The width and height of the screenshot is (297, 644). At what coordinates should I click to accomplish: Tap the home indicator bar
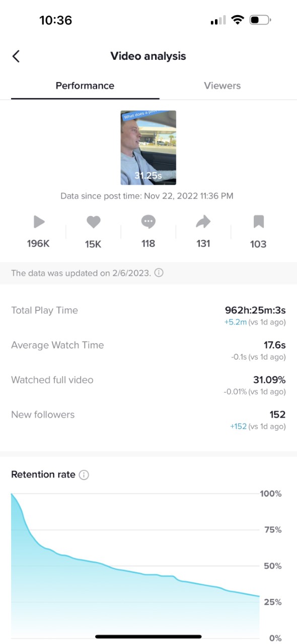point(148,636)
